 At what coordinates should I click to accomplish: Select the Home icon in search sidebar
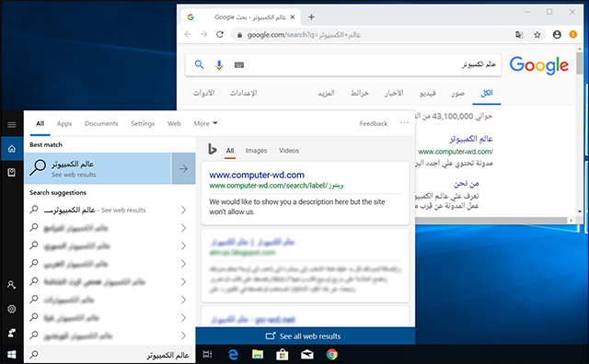click(12, 149)
